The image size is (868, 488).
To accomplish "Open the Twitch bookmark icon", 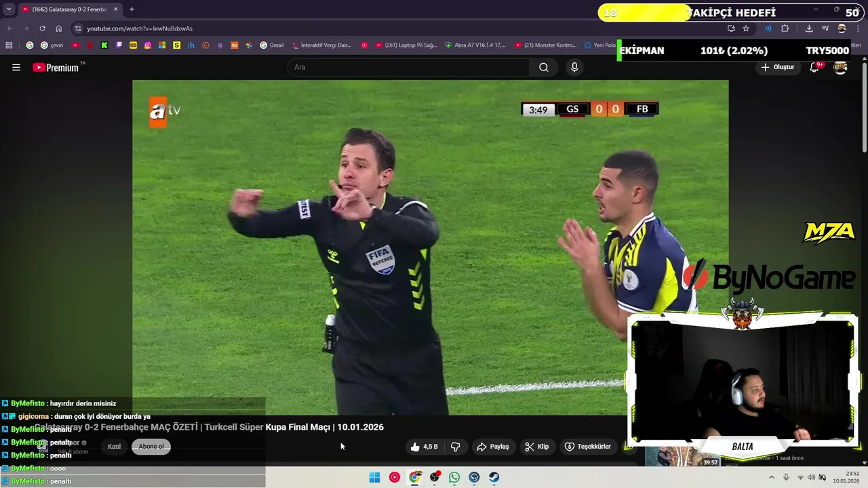I will point(119,45).
